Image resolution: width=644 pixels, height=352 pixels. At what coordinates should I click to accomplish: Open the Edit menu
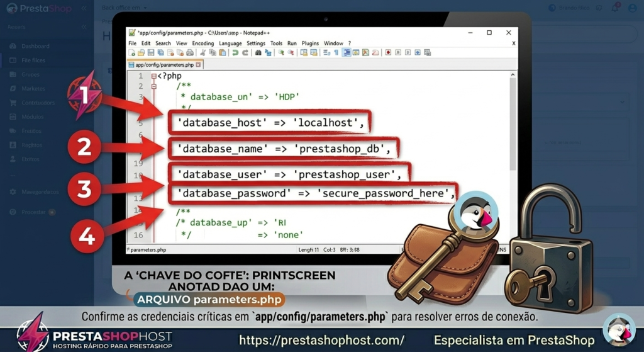pos(146,43)
